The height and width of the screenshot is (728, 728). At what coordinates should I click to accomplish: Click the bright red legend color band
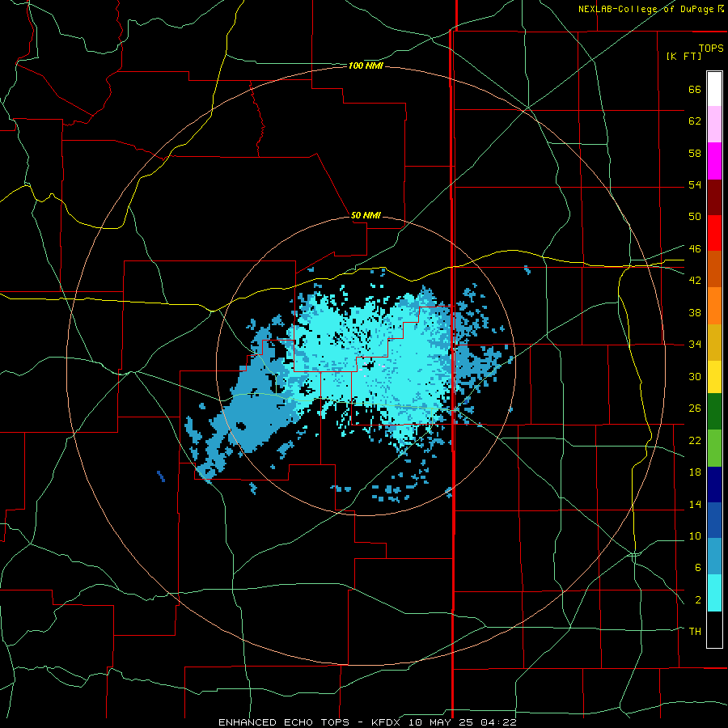pyautogui.click(x=714, y=233)
